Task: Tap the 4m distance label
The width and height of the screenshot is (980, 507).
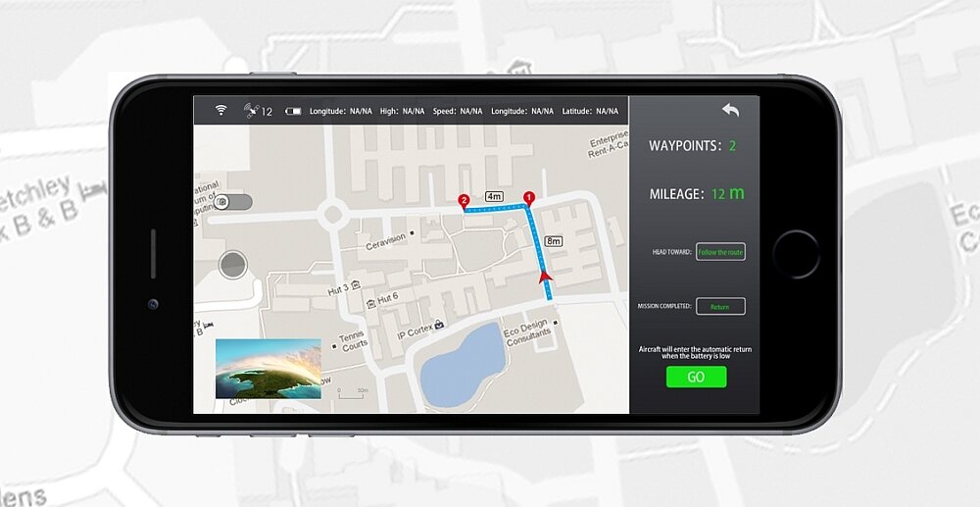Action: tap(494, 197)
